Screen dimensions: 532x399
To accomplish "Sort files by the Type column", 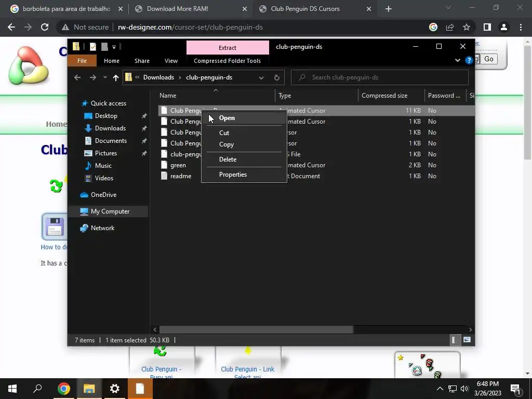I will [316, 96].
